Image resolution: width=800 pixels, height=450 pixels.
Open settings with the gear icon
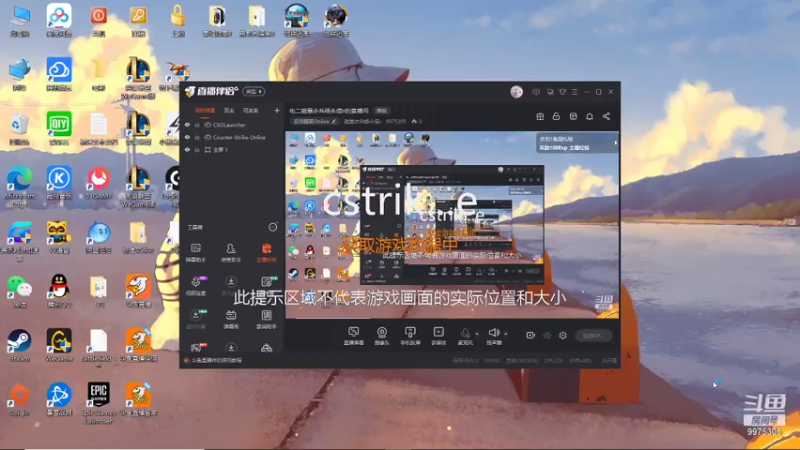(x=563, y=335)
